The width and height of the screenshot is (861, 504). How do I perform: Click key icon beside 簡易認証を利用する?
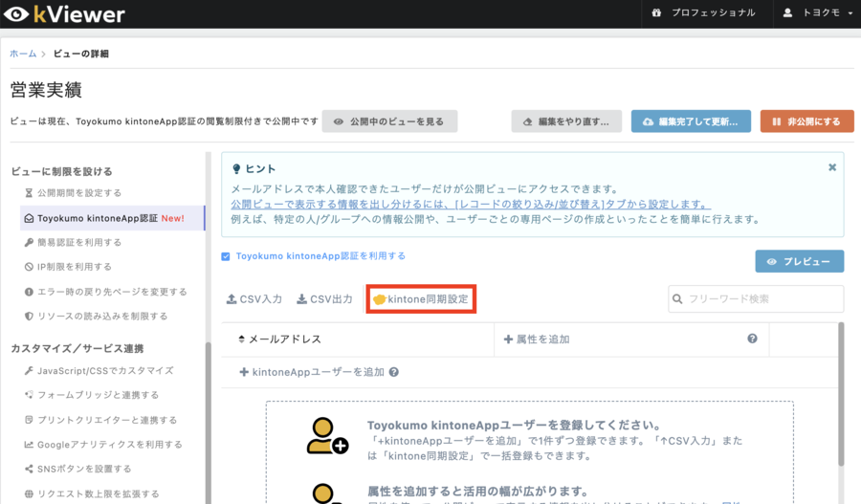coord(29,242)
